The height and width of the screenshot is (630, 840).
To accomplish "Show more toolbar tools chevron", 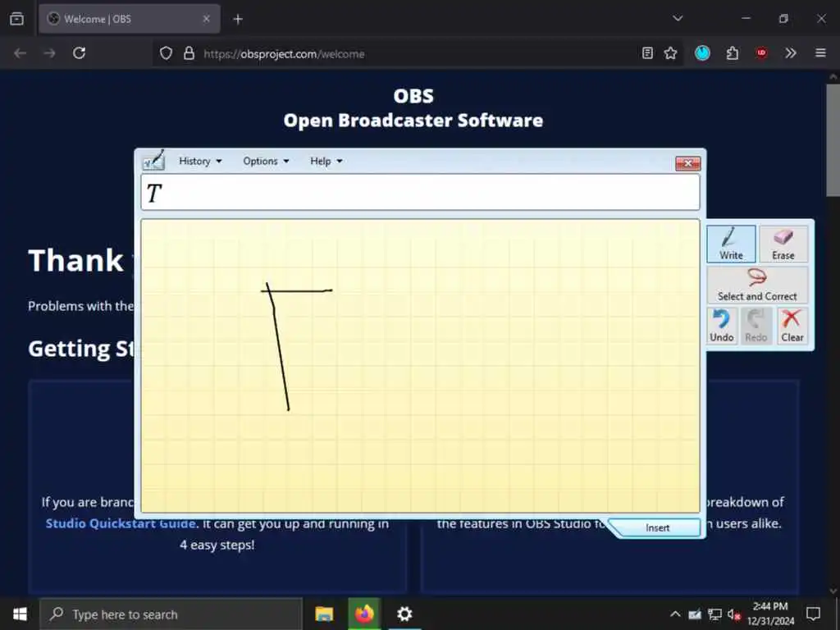I will point(791,53).
